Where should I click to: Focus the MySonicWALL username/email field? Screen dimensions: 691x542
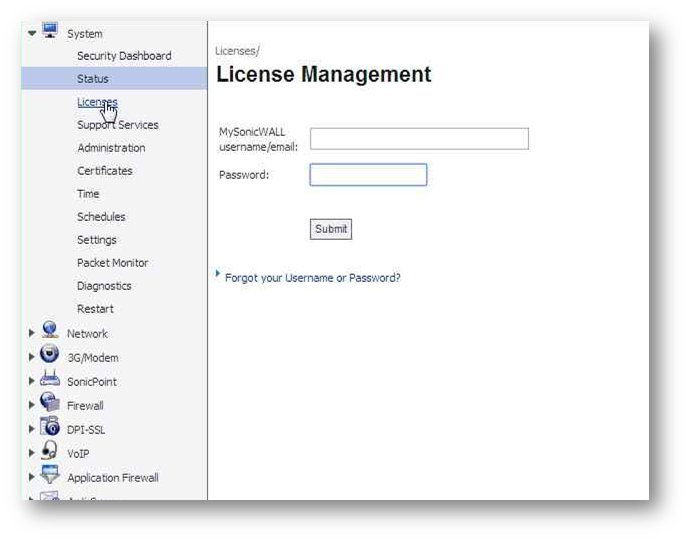pos(419,139)
